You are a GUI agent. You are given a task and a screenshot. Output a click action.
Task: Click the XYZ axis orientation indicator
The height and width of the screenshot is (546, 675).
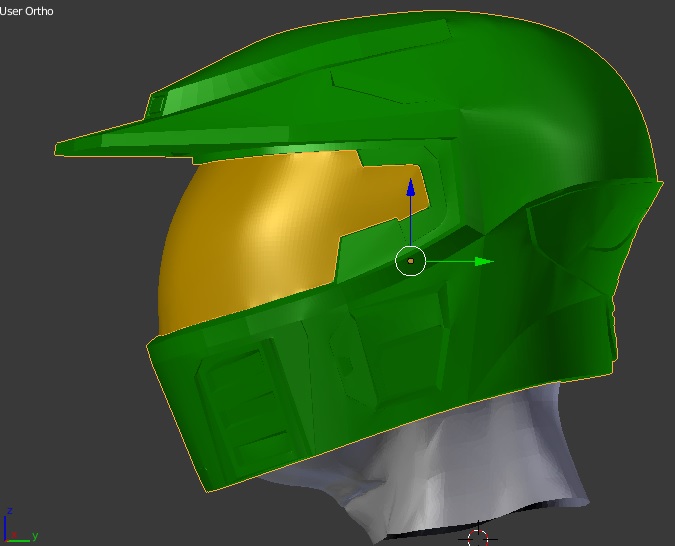pos(20,526)
